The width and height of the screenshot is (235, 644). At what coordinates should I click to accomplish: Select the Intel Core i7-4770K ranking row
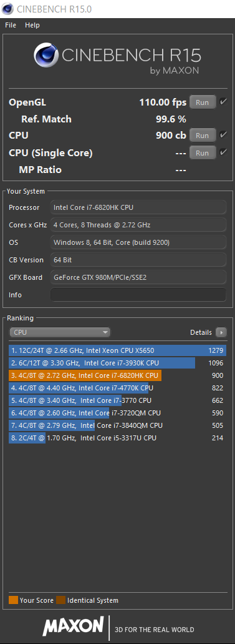[117, 388]
